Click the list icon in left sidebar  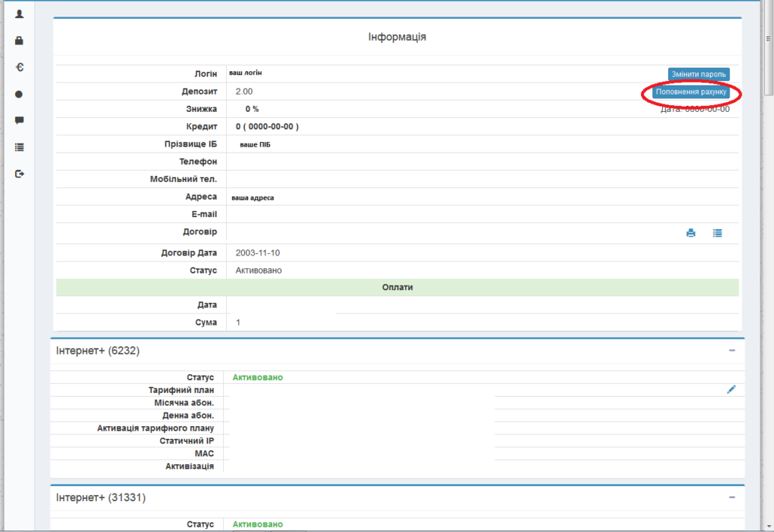[x=20, y=147]
